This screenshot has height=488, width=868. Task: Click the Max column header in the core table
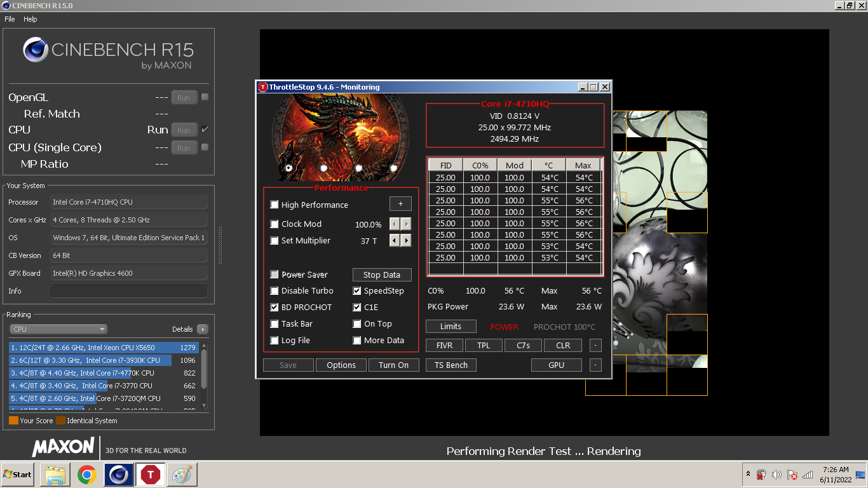point(583,165)
